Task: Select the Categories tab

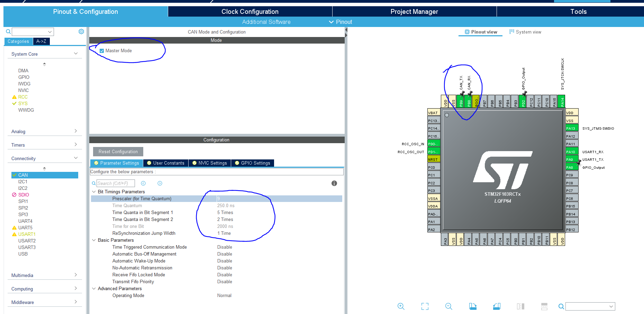Action: click(x=18, y=41)
